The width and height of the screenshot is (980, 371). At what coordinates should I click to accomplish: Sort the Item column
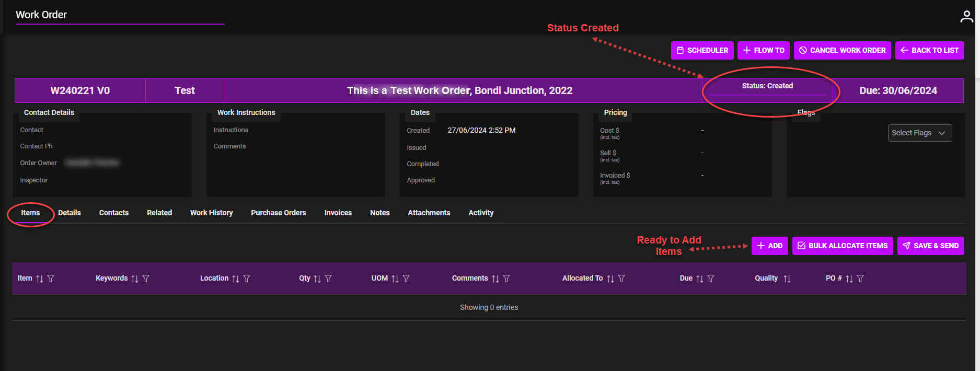point(40,279)
